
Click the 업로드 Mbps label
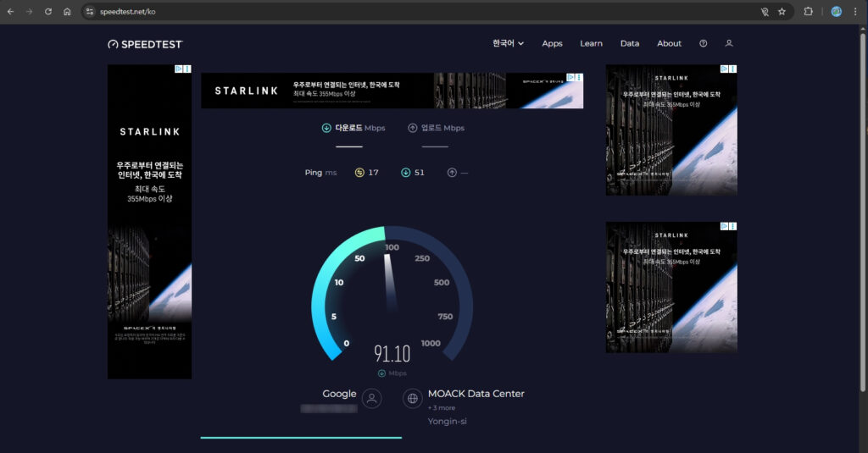[x=442, y=128]
